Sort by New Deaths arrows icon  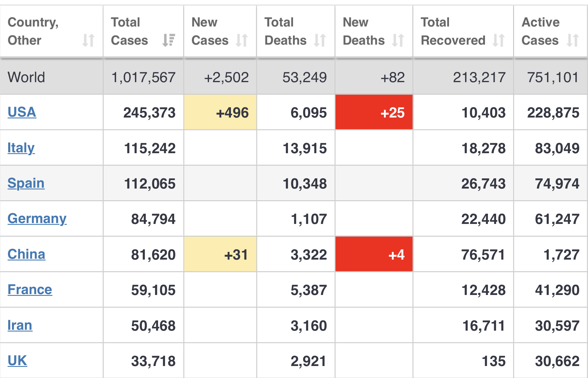point(398,40)
